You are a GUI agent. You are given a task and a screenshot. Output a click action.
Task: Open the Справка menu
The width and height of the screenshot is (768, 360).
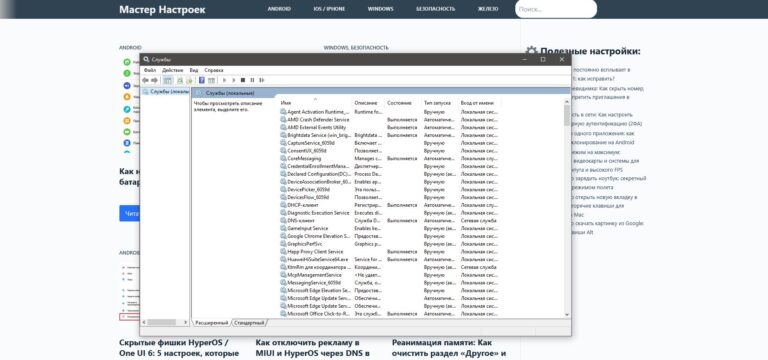tap(214, 70)
